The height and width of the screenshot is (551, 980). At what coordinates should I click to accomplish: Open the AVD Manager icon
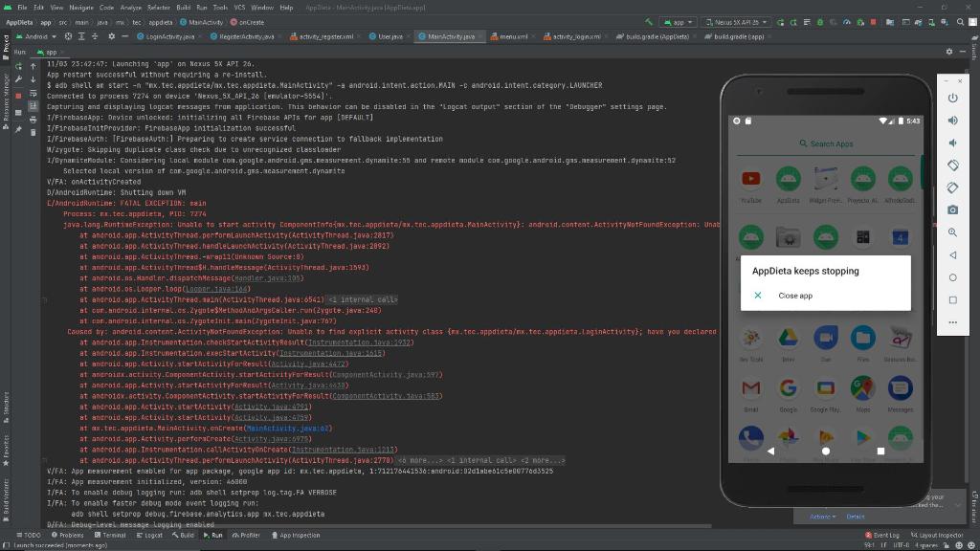931,20
